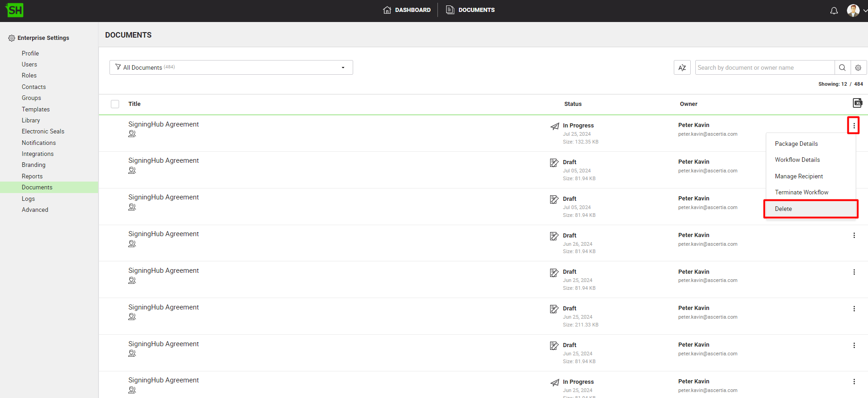
Task: Open Electronic Seals in the sidebar
Action: coord(43,131)
